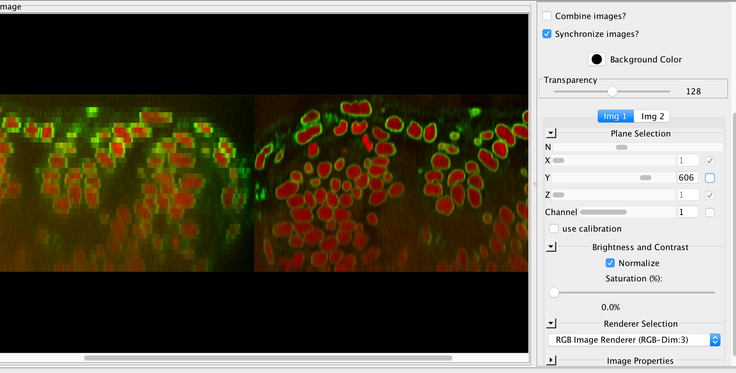Image resolution: width=736 pixels, height=373 pixels.
Task: Click the N plane slider thumb
Action: pyautogui.click(x=621, y=147)
